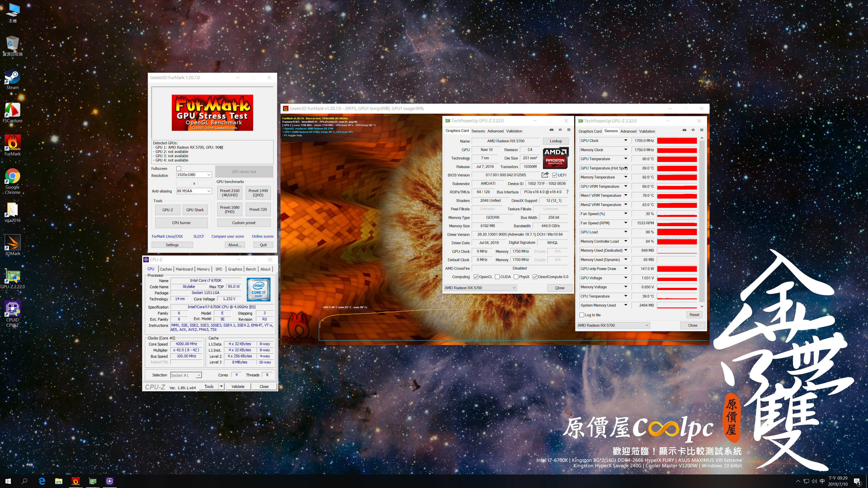Click the GPU Temperature red sensor graph
868x488 pixels.
[677, 159]
